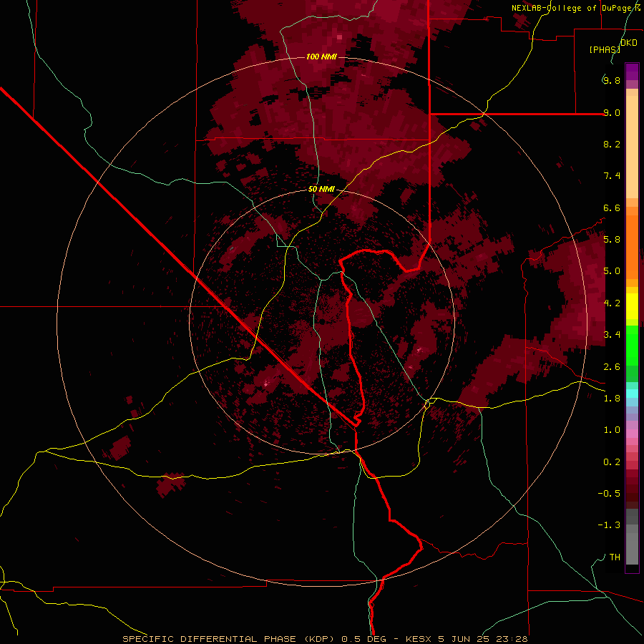Viewport: 644px width, 644px height.
Task: Click the DKD label above the color scale
Action: (x=628, y=43)
